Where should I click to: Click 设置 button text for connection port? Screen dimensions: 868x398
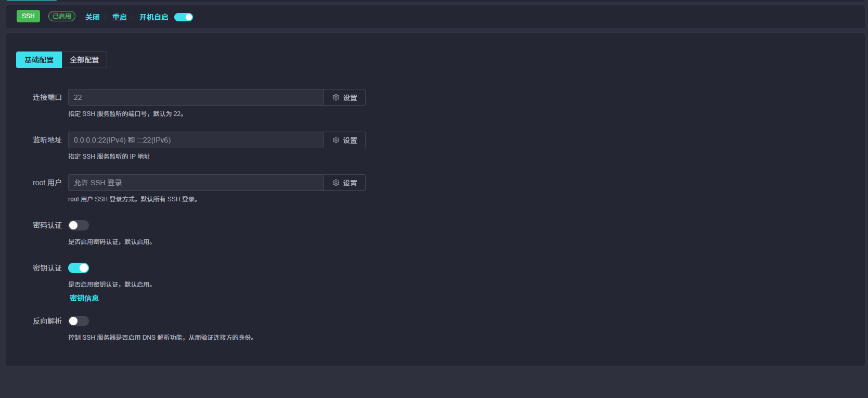[x=350, y=98]
